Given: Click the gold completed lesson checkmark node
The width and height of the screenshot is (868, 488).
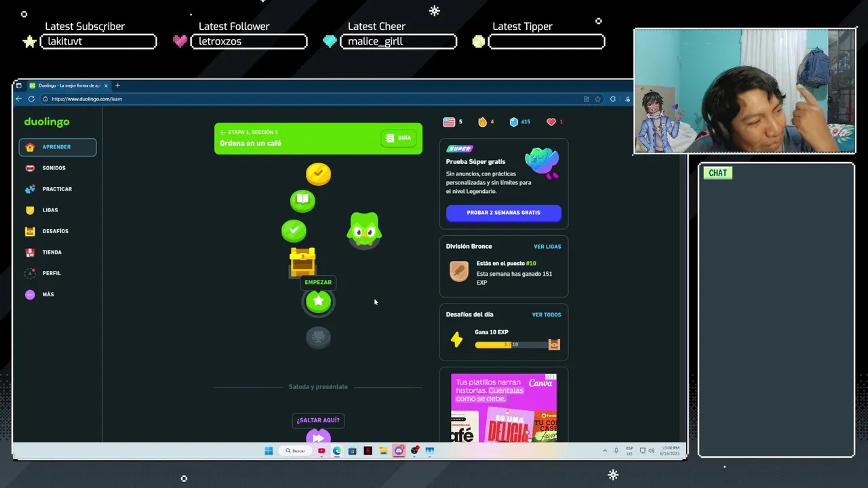Looking at the screenshot, I should click(318, 174).
